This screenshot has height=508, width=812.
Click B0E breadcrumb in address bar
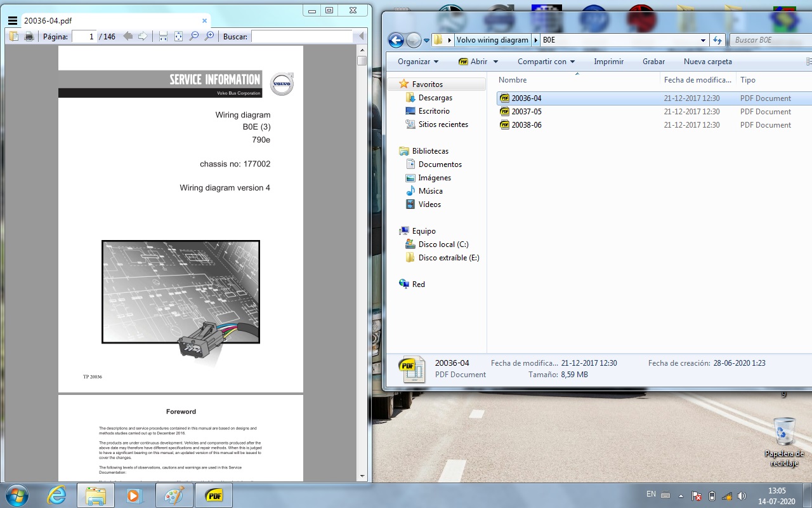coord(549,40)
